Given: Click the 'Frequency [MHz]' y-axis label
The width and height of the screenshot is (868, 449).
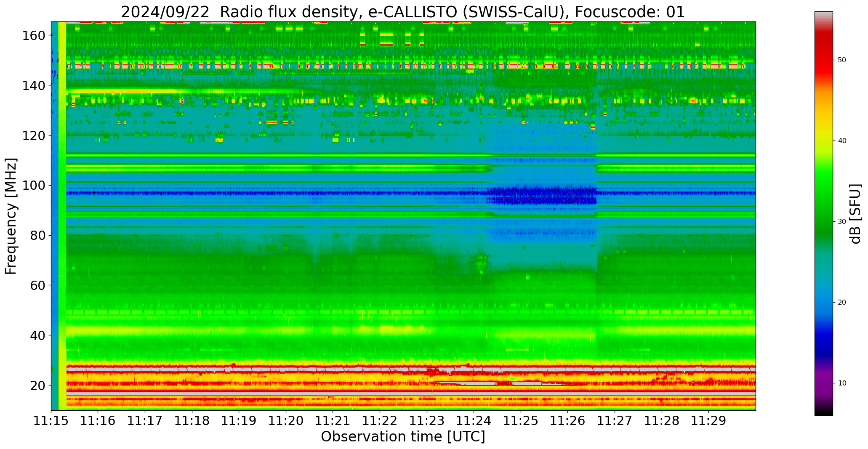Looking at the screenshot, I should pyautogui.click(x=11, y=216).
